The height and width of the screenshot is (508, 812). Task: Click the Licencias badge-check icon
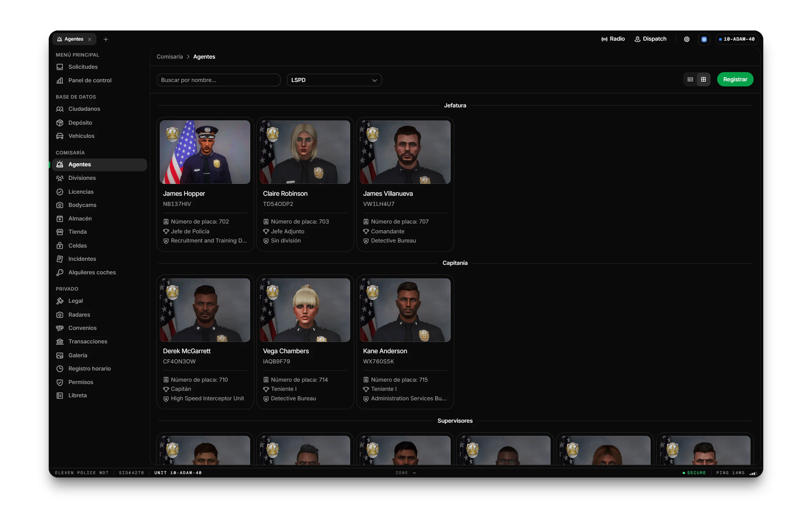[60, 192]
